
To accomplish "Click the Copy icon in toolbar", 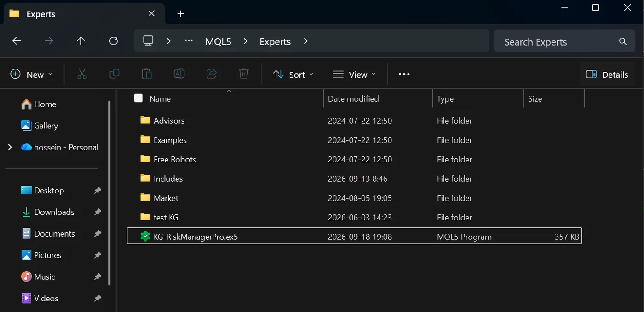I will click(115, 74).
